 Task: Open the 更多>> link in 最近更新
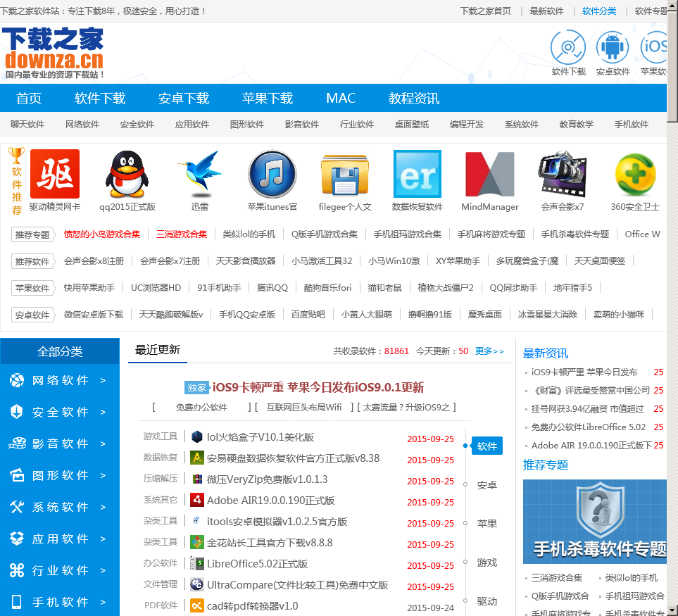pos(489,351)
